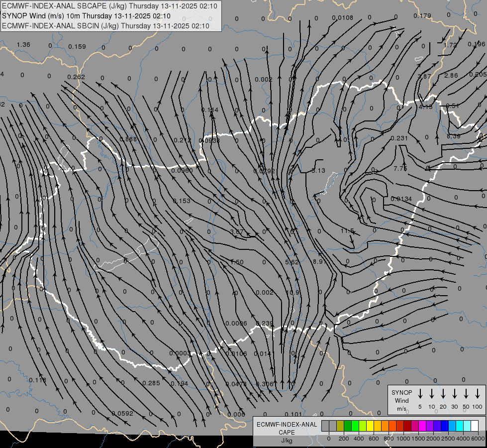Click the 400 tick label on the CAPE scale
Viewport: 487px width, 448px height.
pyautogui.click(x=359, y=439)
